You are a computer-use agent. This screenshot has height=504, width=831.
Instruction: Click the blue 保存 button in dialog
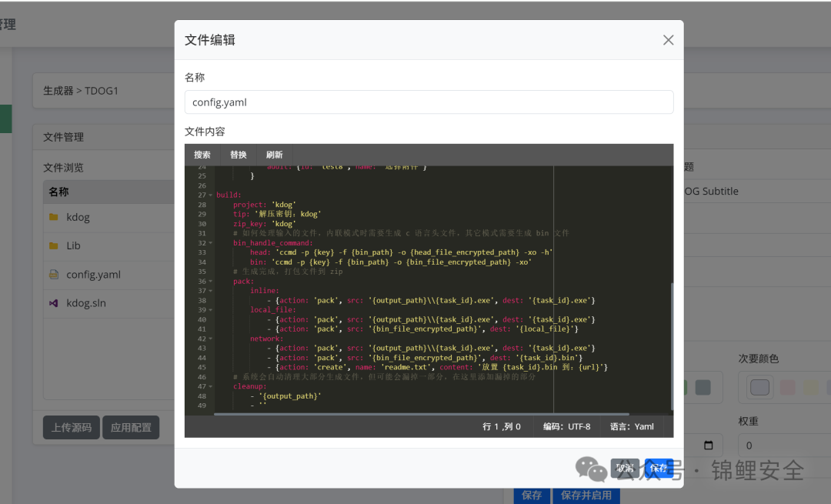click(659, 468)
